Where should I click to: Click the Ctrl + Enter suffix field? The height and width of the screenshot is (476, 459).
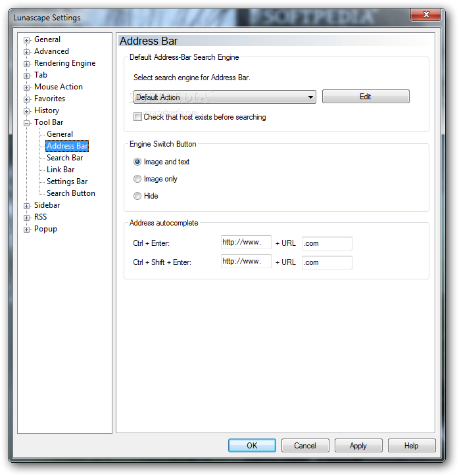tap(327, 243)
